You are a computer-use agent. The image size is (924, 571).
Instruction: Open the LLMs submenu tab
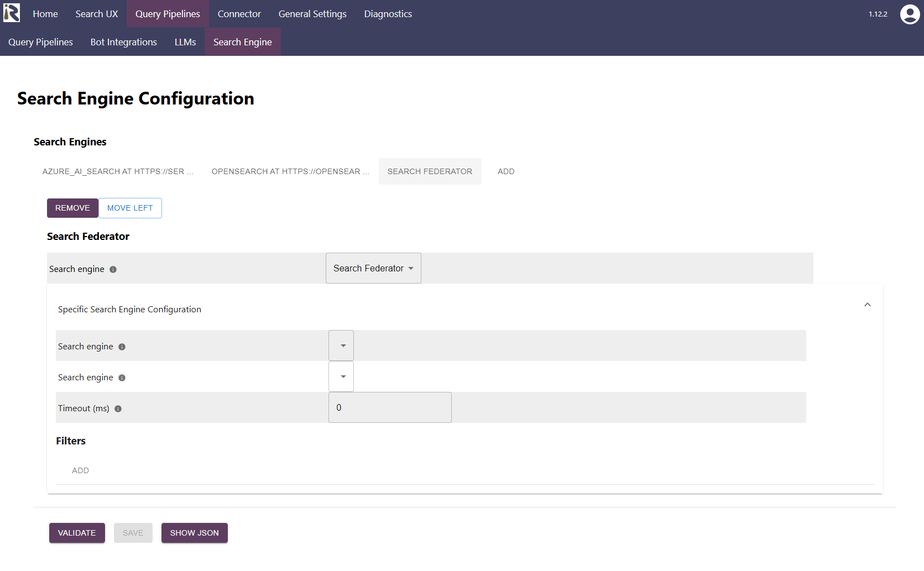tap(185, 42)
